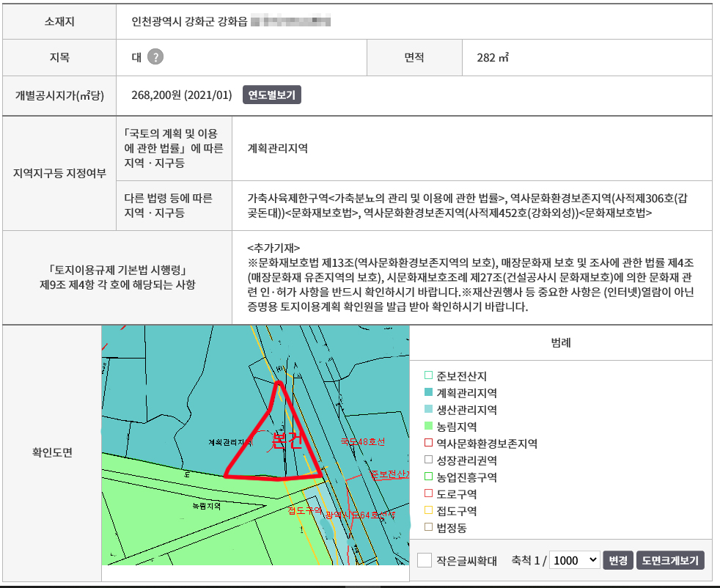Click the red 역사문화환경보존지역 legend box
Viewport: 720px width, 588px height.
tap(429, 444)
